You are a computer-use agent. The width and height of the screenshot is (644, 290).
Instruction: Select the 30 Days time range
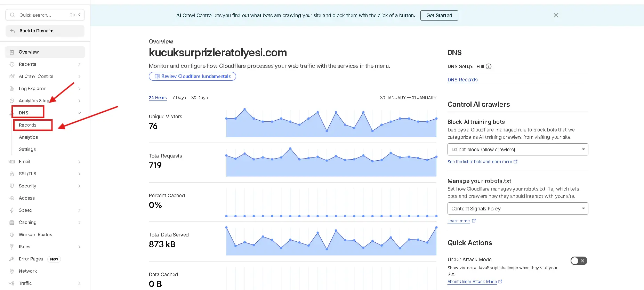click(x=199, y=98)
